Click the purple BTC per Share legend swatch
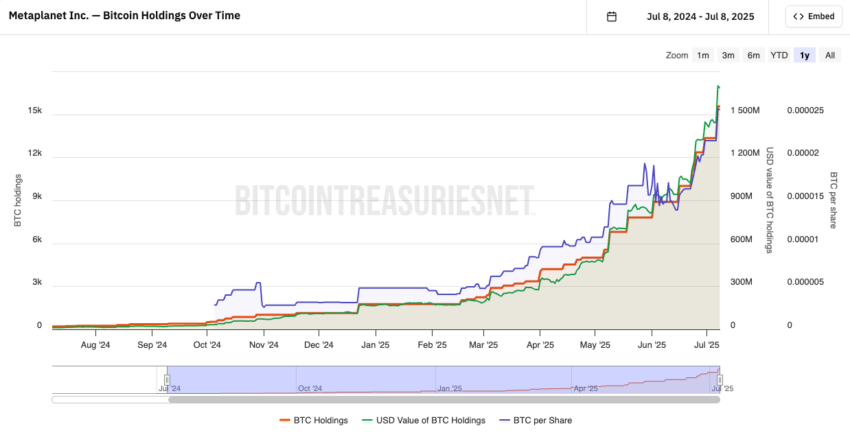This screenshot has height=435, width=850. 505,420
